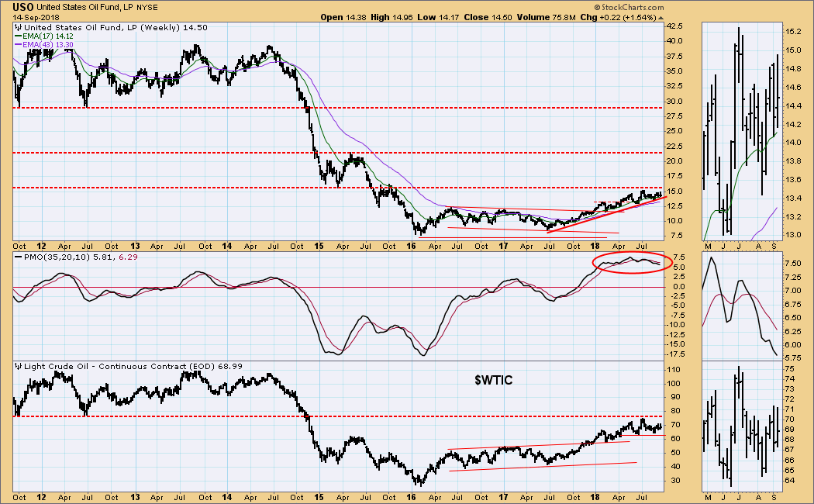Open the crude oil mini chart on the right

(x=741, y=426)
